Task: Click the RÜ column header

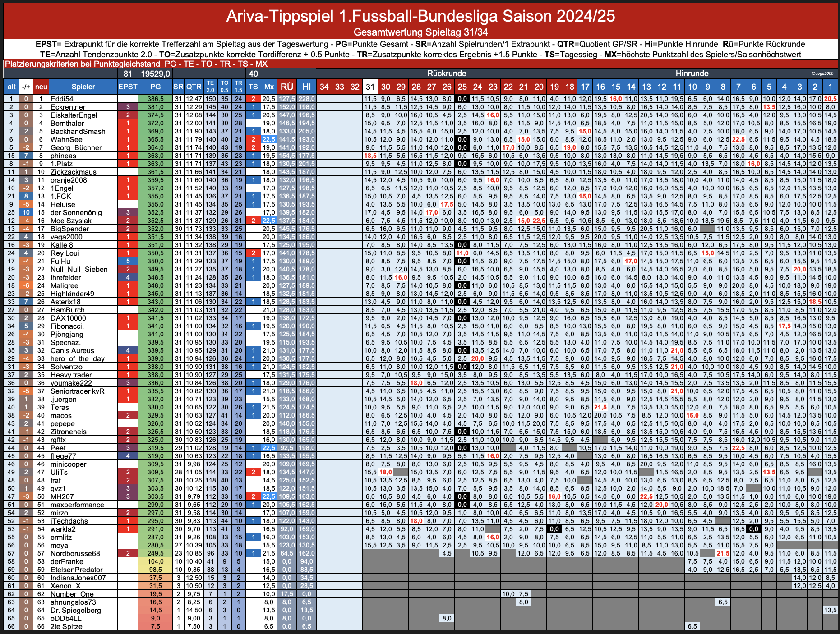Action: pos(286,87)
